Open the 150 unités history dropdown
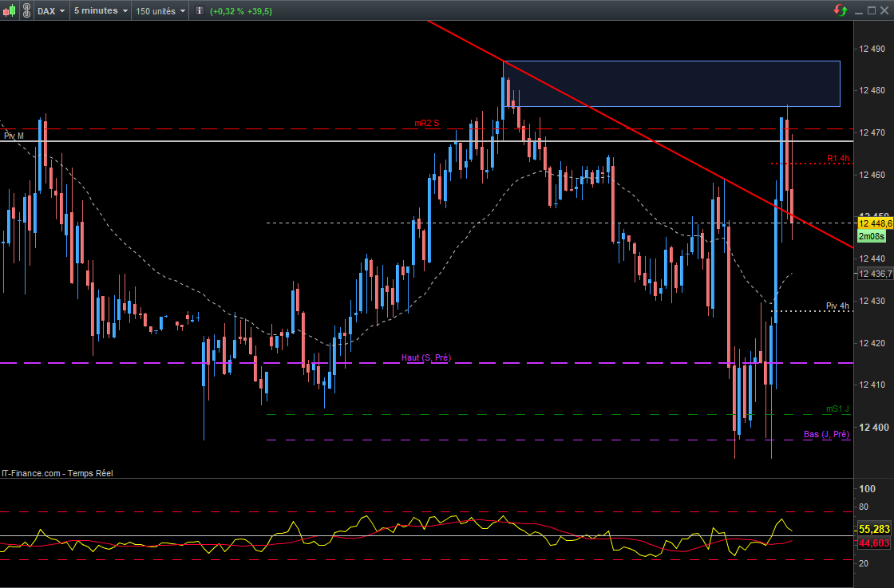This screenshot has width=894, height=588. 160,11
